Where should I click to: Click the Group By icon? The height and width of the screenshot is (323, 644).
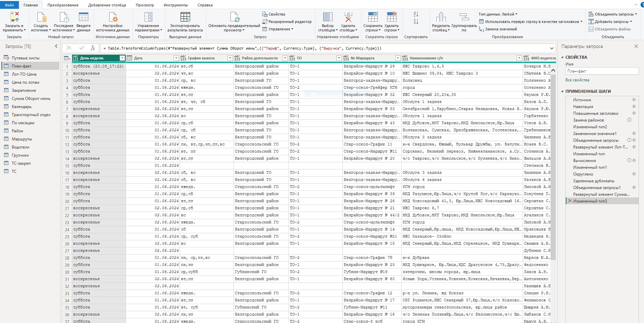464,17
